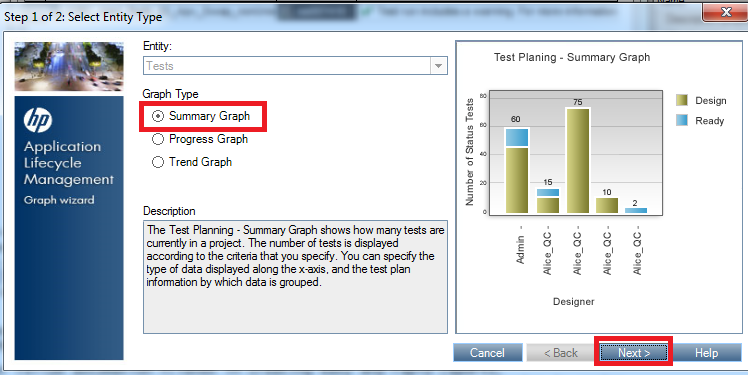Click the Cancel button
This screenshot has height=375, width=748.
(x=488, y=353)
